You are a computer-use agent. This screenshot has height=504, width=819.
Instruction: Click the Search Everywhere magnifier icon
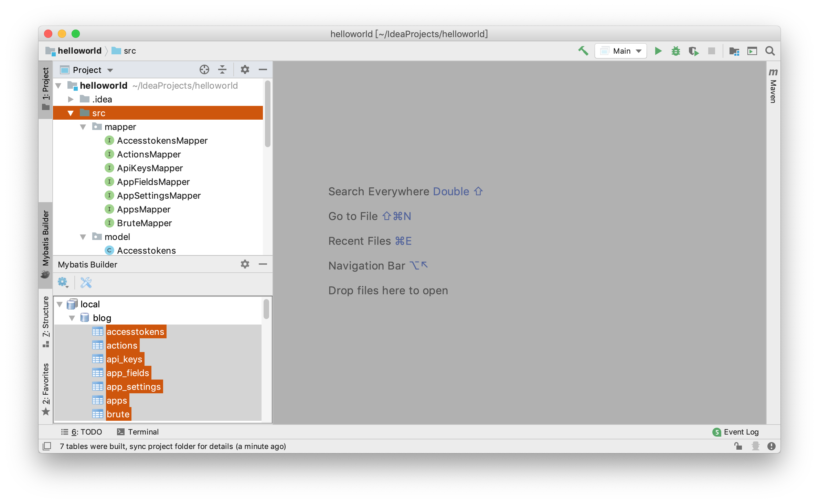click(770, 51)
